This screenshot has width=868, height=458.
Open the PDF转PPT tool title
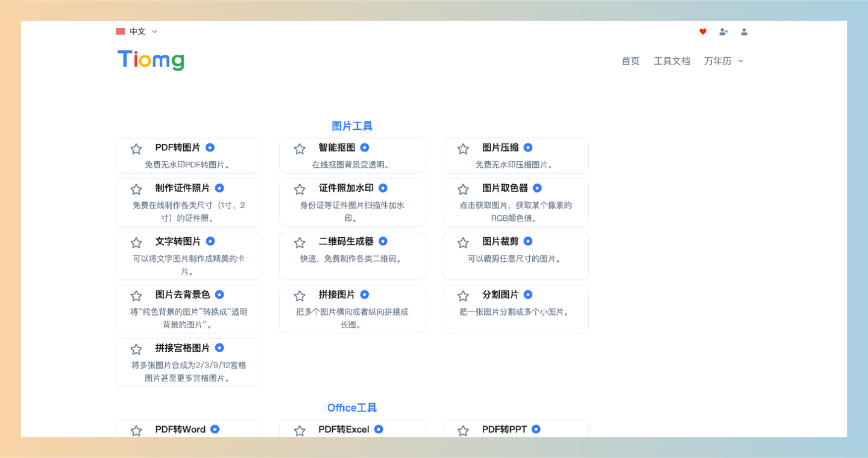click(505, 429)
